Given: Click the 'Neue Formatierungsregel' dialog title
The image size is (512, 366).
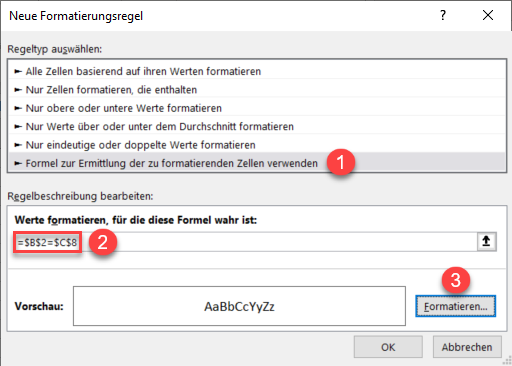Looking at the screenshot, I should pyautogui.click(x=76, y=16).
